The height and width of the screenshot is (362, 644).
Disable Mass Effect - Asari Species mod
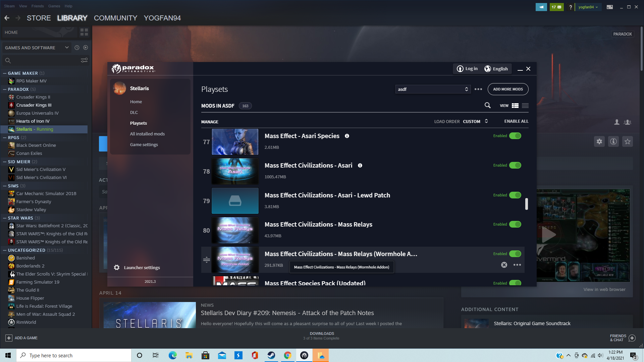tap(515, 136)
